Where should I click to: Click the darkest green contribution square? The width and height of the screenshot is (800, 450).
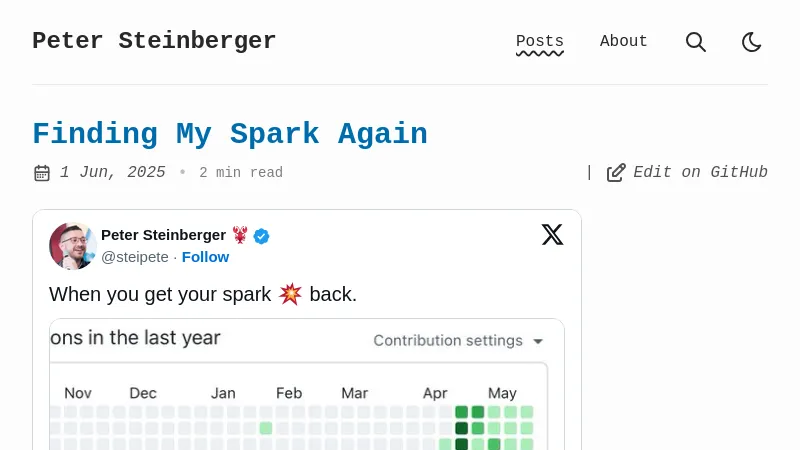point(462,428)
